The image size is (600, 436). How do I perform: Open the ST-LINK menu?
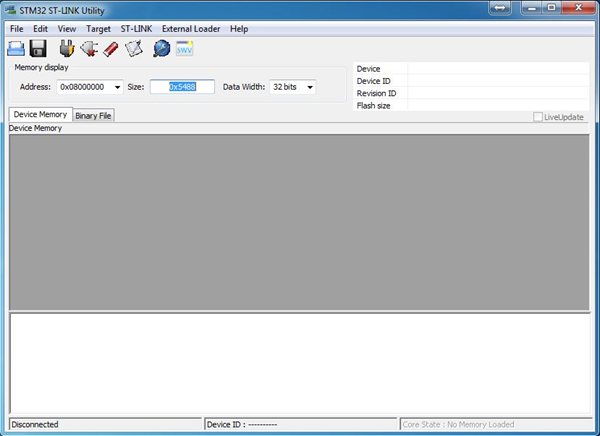136,29
